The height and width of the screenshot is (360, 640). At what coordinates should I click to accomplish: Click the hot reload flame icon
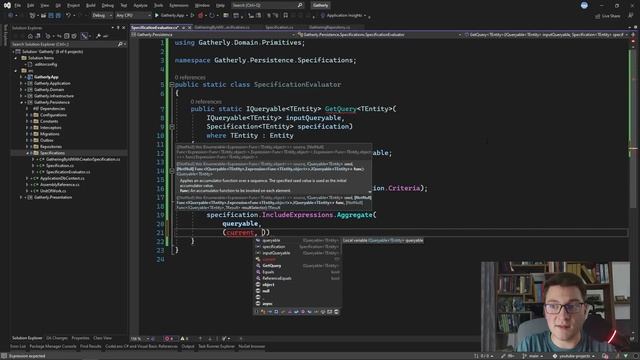[x=200, y=16]
